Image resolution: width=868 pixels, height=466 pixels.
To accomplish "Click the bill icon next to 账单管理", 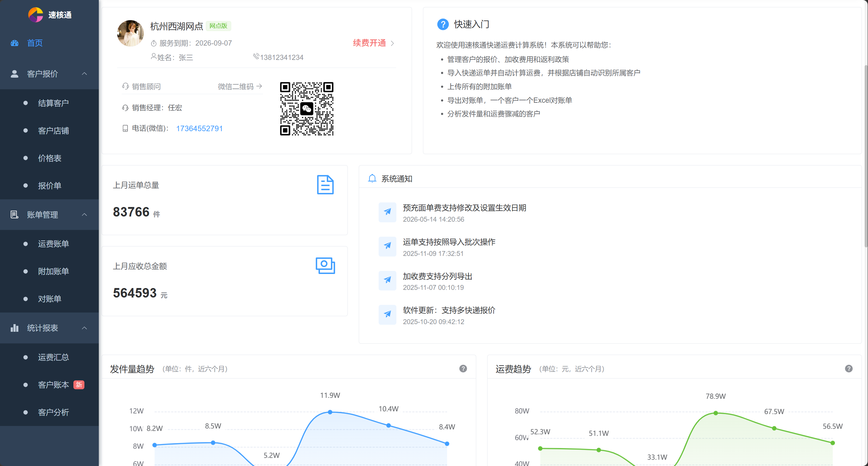I will pyautogui.click(x=14, y=215).
